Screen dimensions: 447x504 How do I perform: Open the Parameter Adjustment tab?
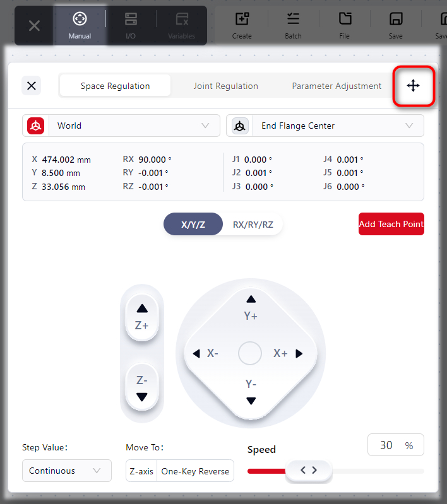click(x=337, y=86)
